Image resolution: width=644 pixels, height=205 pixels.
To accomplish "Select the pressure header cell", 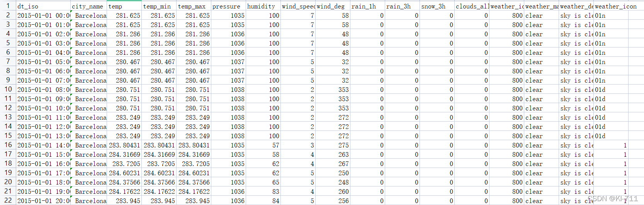I will [228, 6].
